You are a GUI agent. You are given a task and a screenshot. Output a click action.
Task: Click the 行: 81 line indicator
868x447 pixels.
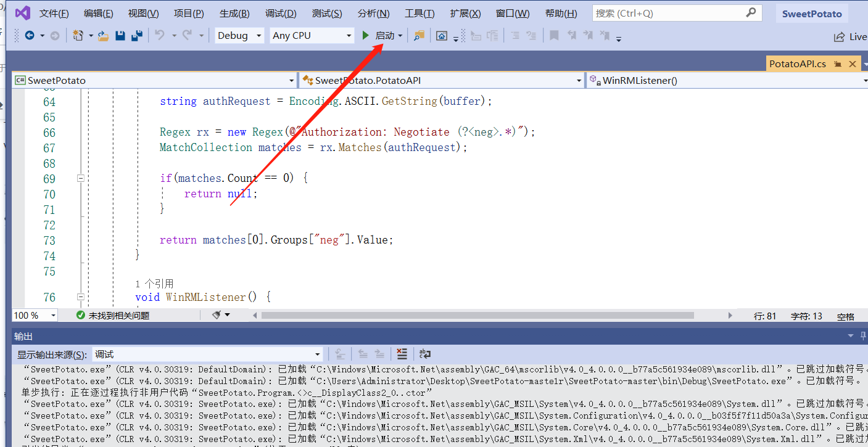click(x=765, y=316)
